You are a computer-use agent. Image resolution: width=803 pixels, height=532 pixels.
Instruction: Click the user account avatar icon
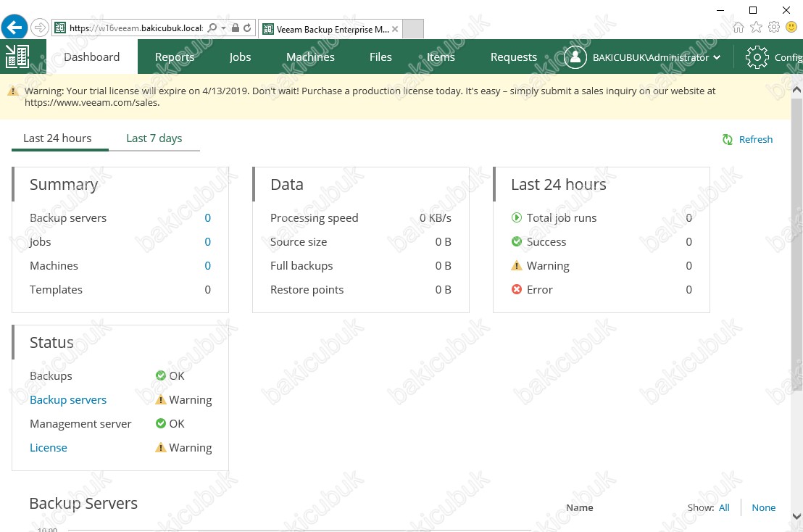point(575,57)
